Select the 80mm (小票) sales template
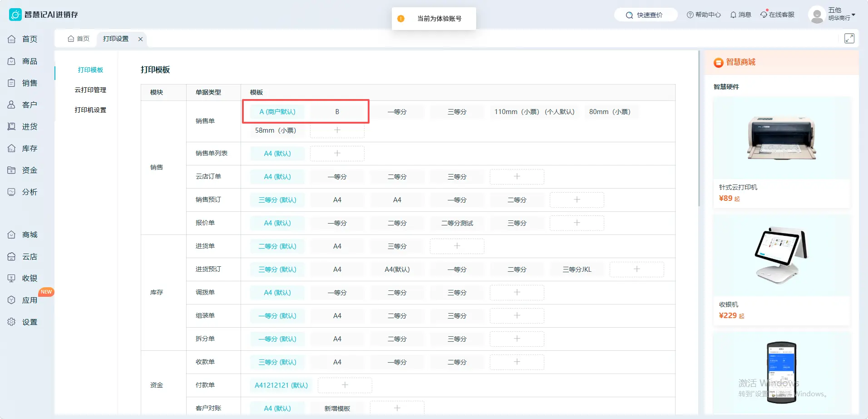This screenshot has height=419, width=868. pyautogui.click(x=610, y=112)
